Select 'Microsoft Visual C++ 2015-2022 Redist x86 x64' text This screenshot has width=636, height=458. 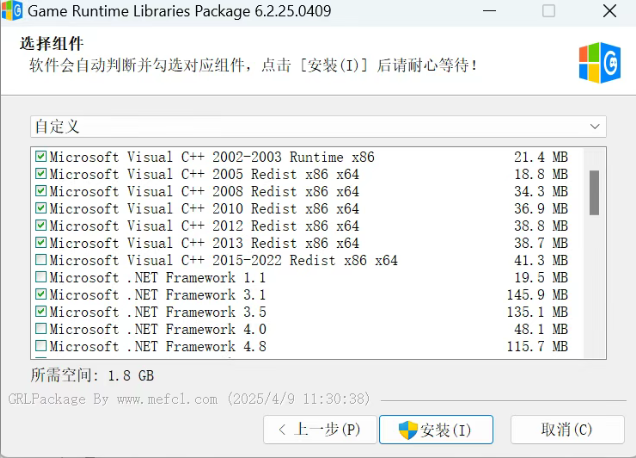(x=223, y=260)
